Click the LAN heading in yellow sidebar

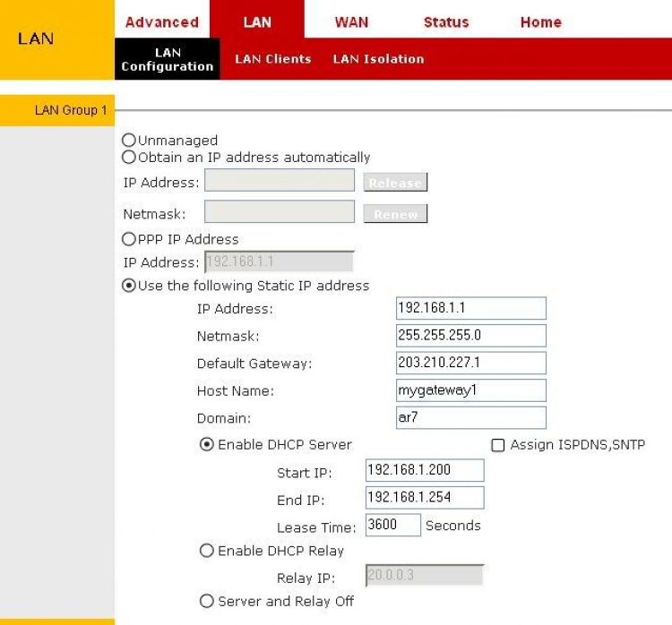pos(36,39)
